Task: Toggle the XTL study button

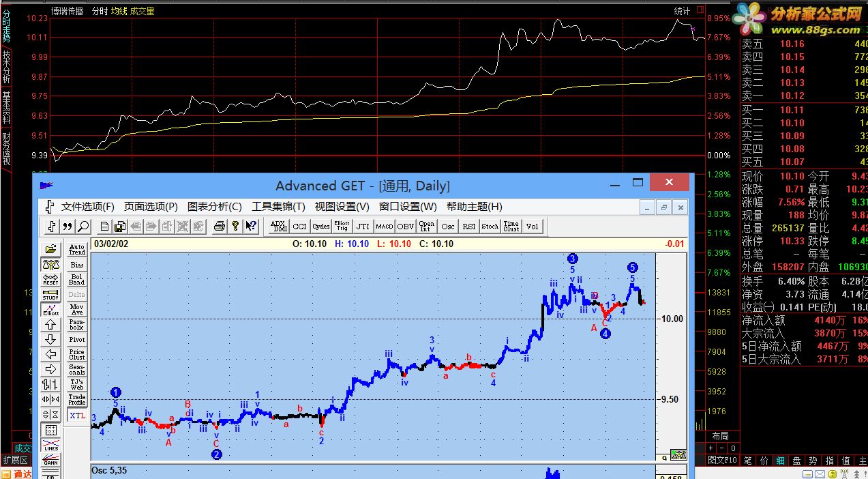Action: coord(77,416)
